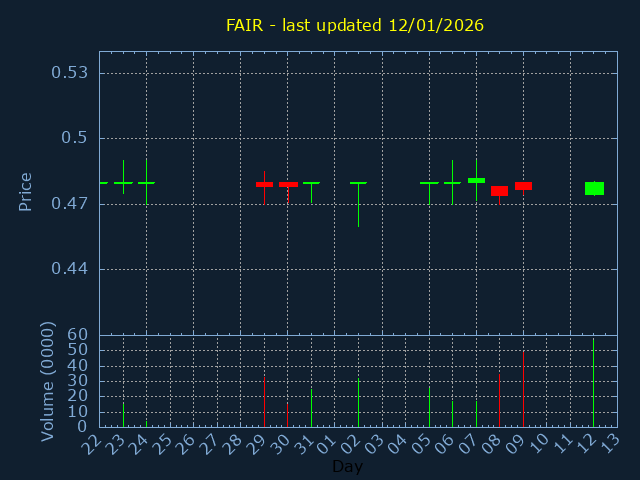This screenshot has height=480, width=640.
Task: Click the Volume (0000) axis label
Action: click(x=47, y=381)
